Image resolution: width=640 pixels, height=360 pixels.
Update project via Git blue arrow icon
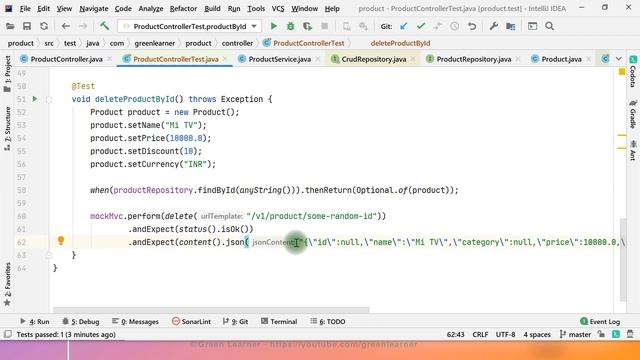pyautogui.click(x=404, y=27)
